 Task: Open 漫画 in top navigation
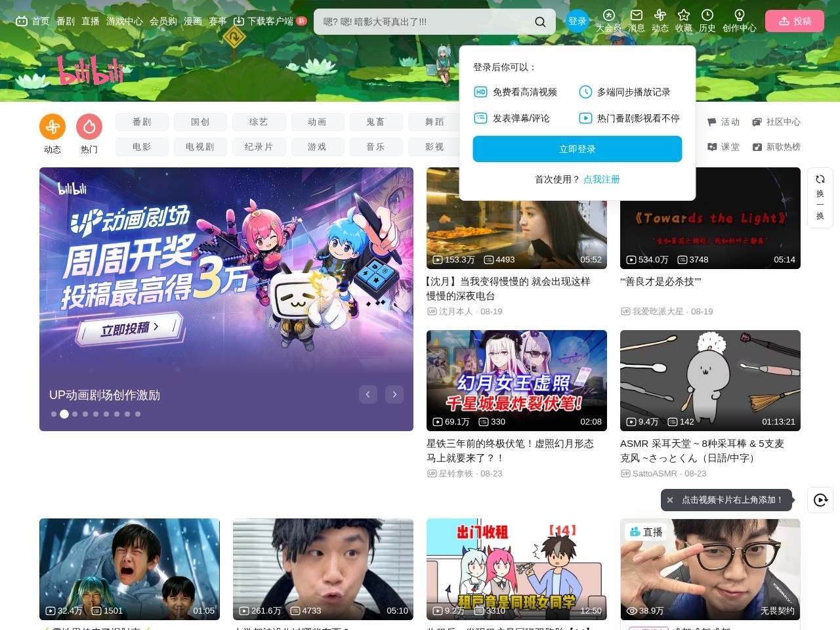point(193,21)
